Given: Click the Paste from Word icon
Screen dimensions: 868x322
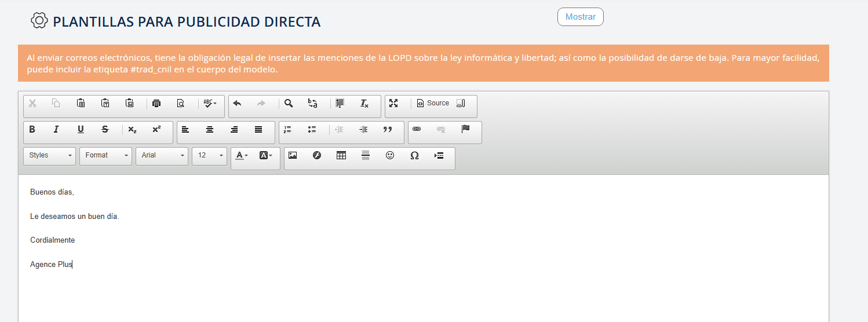Looking at the screenshot, I should [x=130, y=104].
